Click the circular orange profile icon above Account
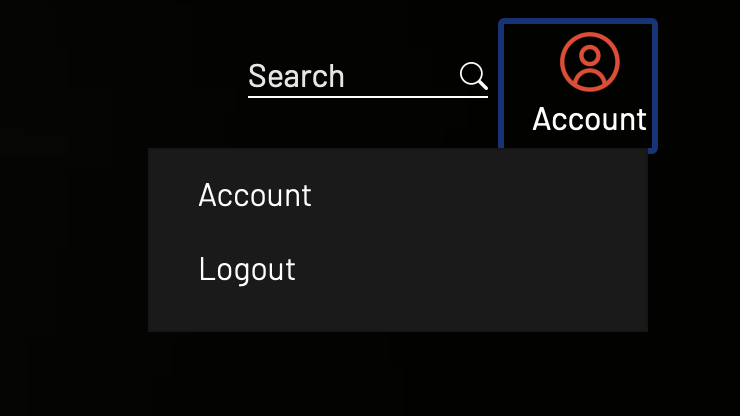Viewport: 740px width, 416px height. (589, 62)
